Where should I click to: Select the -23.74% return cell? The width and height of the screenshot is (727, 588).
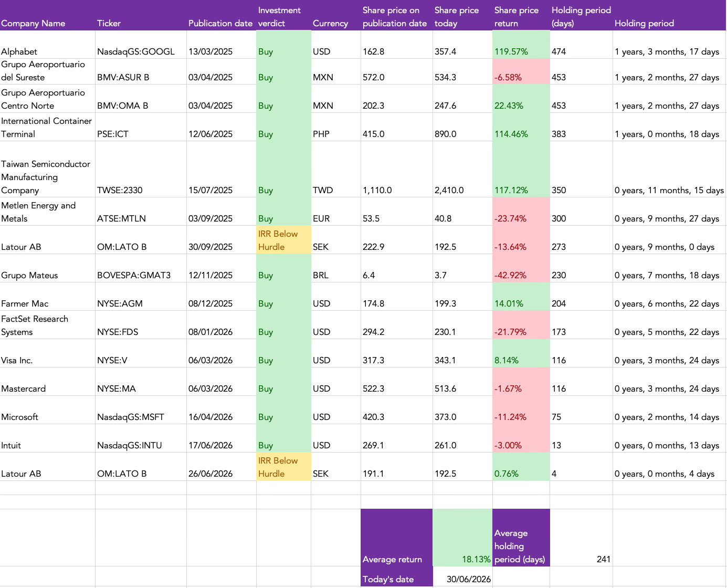521,212
